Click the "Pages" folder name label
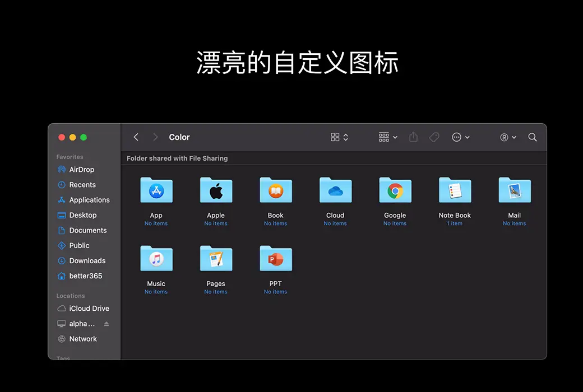Viewport: 583px width, 392px height. point(216,283)
